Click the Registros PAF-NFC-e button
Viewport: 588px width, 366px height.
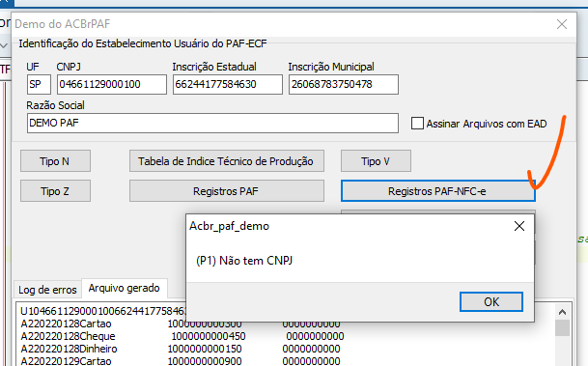[x=437, y=191]
